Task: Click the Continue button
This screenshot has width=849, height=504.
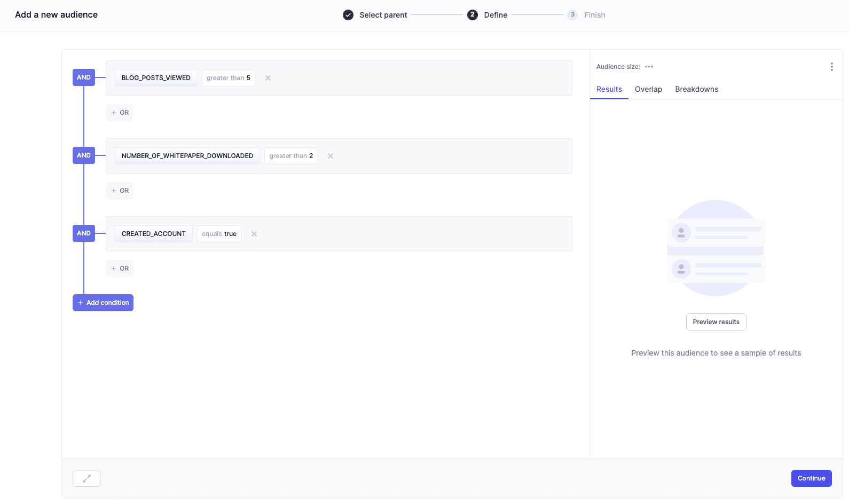Action: pyautogui.click(x=811, y=478)
